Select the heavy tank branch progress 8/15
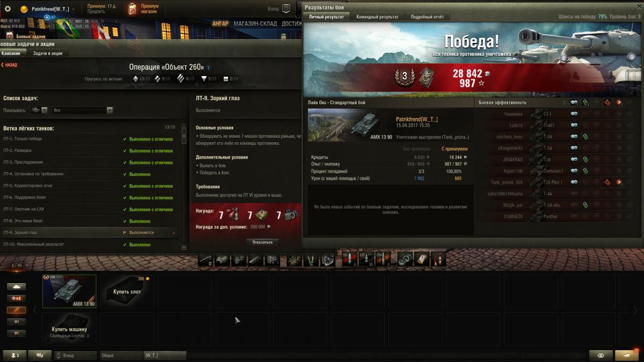This screenshot has width=644, height=362. click(186, 79)
